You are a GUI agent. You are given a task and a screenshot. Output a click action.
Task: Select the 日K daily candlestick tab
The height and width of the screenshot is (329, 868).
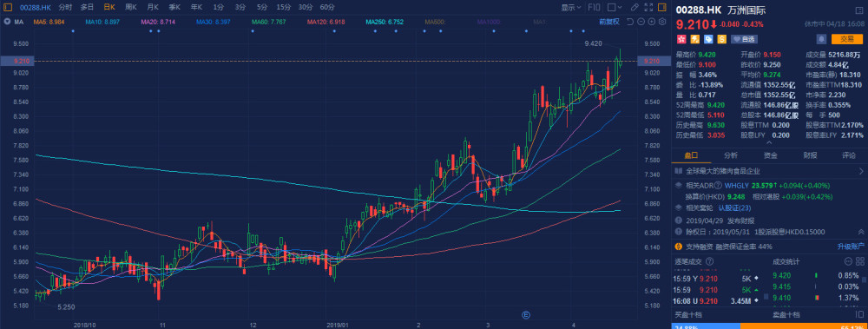(x=109, y=7)
